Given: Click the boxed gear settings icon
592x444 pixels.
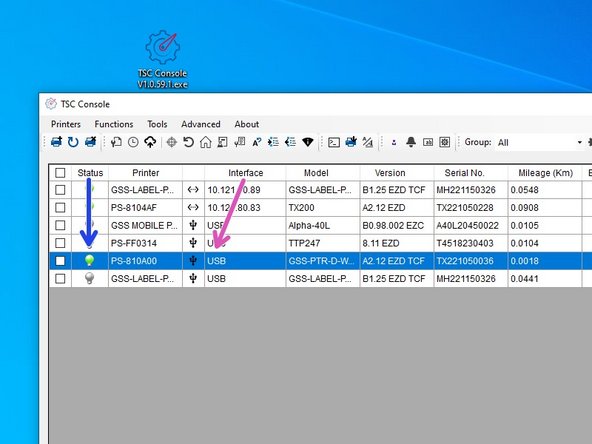Looking at the screenshot, I should (x=445, y=142).
